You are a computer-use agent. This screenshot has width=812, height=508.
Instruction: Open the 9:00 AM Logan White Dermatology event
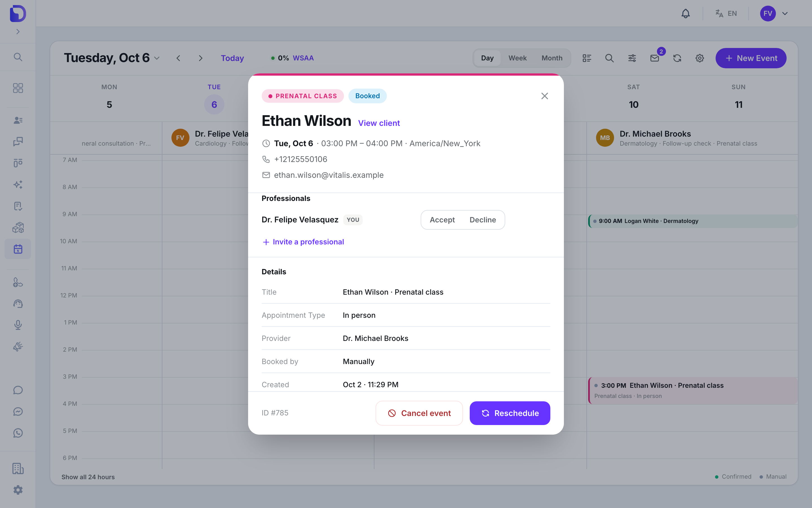click(693, 221)
